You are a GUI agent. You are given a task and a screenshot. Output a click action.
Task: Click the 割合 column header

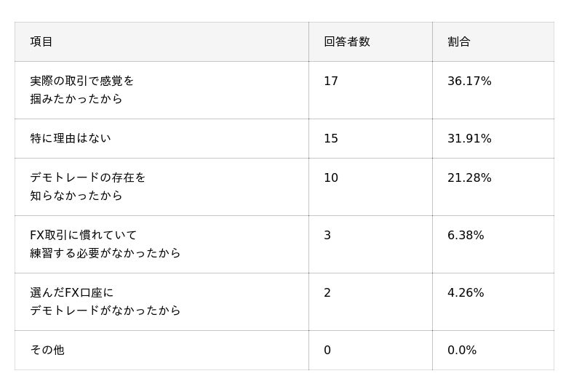click(459, 42)
